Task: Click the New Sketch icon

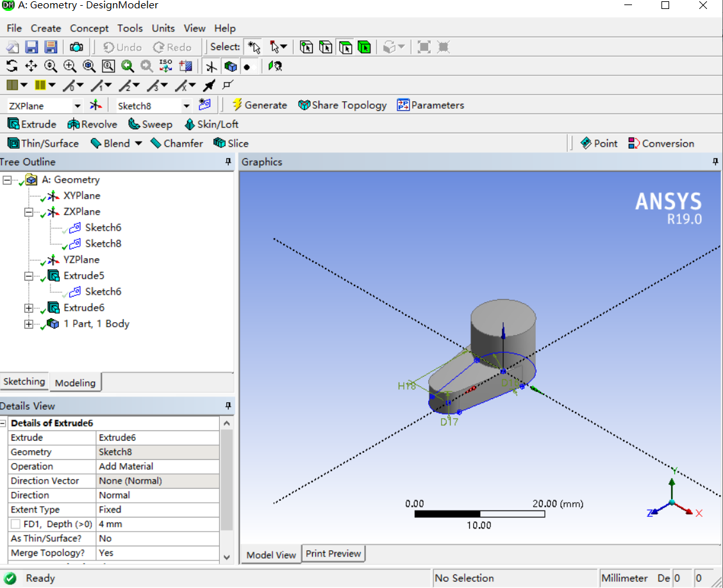Action: 204,105
